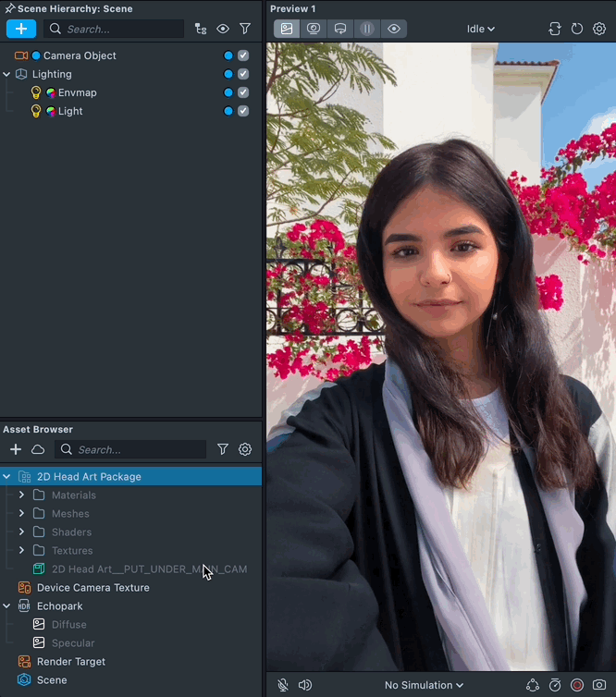Click the record button in Preview footer
This screenshot has width=616, height=697.
(x=577, y=685)
